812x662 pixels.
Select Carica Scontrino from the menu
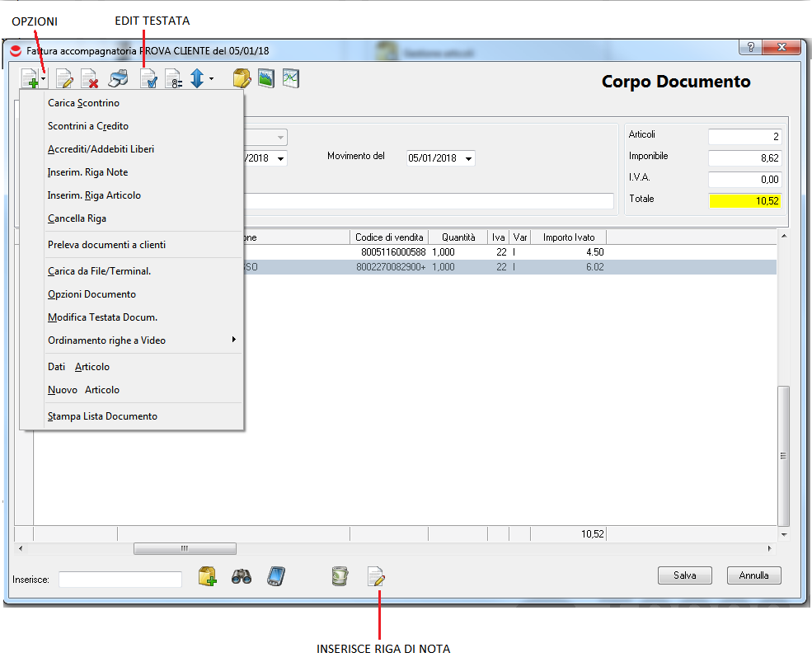(83, 103)
